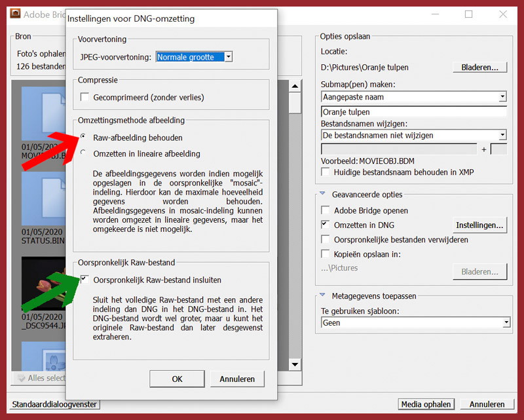
Task: Click the thumbnail list scroll-up arrow
Action: 295,86
